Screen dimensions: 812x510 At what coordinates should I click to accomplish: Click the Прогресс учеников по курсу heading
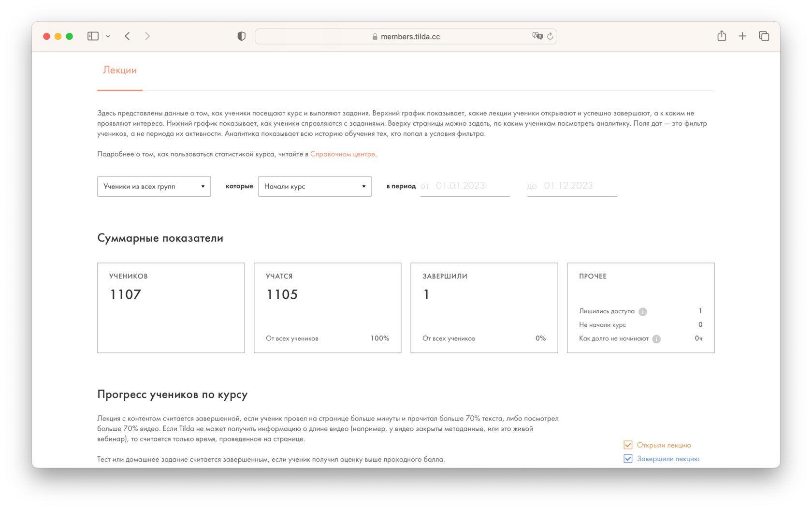(x=173, y=394)
